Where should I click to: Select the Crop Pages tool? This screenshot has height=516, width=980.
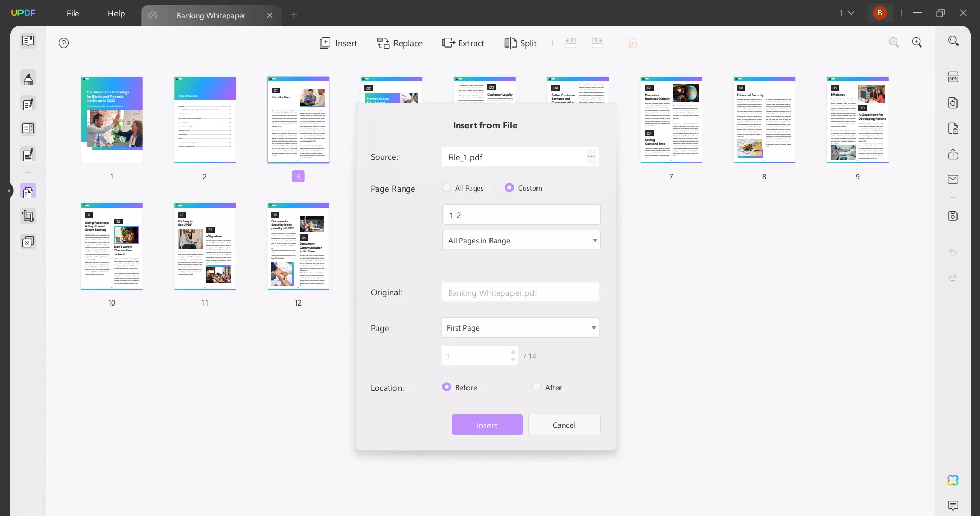click(28, 217)
